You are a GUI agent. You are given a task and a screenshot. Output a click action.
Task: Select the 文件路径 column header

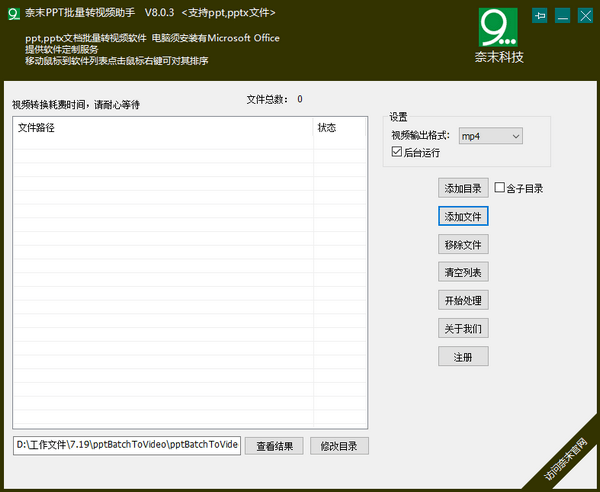coord(162,128)
